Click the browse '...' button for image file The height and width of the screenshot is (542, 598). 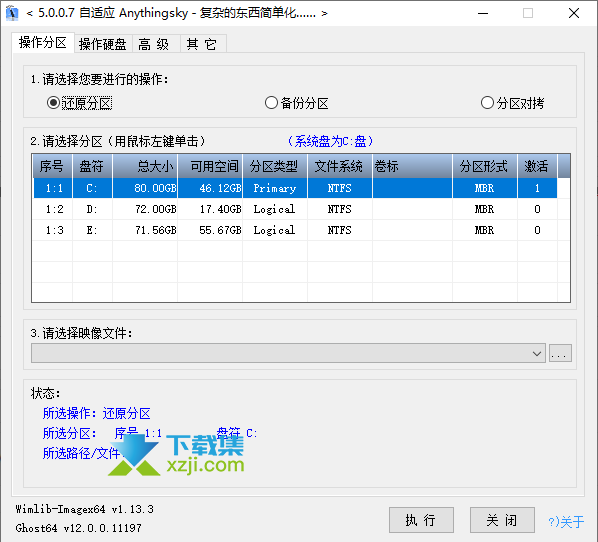(x=560, y=353)
